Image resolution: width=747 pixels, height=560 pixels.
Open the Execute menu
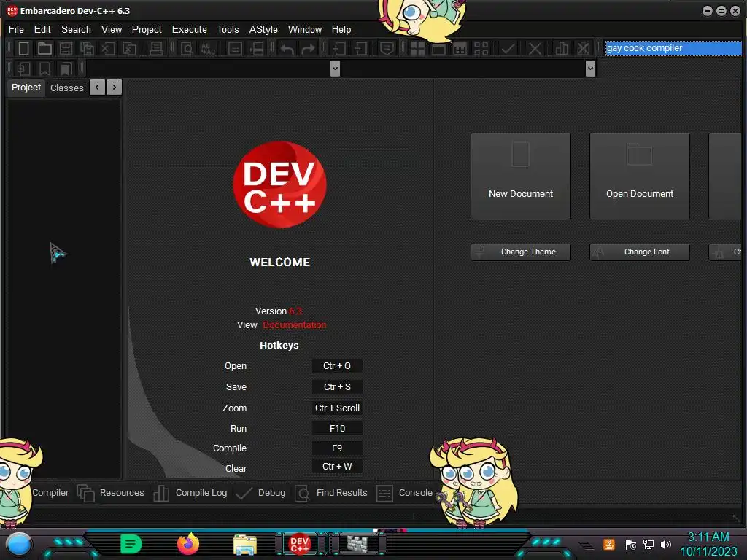[189, 29]
